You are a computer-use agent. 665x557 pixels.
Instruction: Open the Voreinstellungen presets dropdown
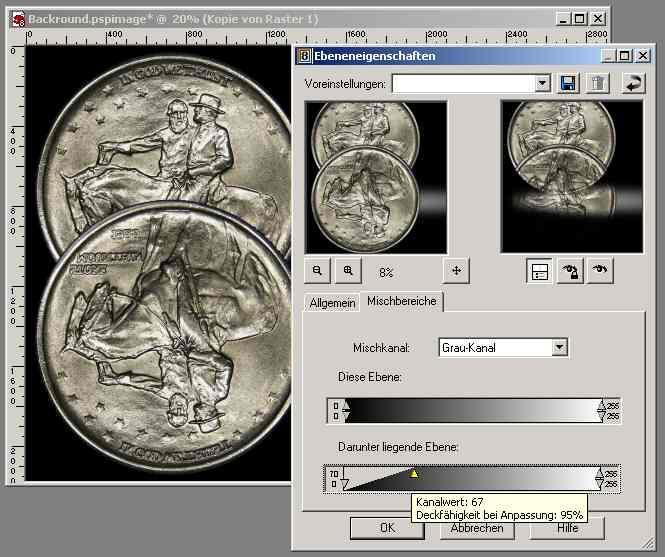(x=542, y=83)
